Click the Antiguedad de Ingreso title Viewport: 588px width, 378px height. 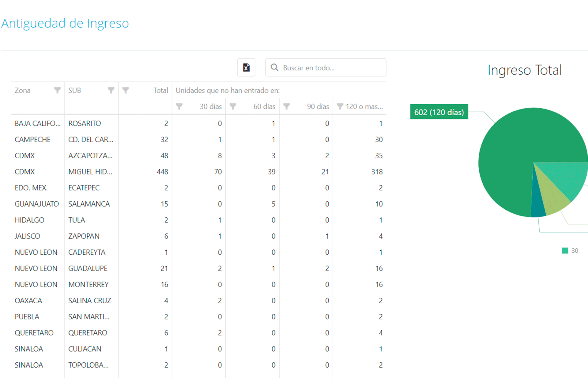(x=65, y=23)
